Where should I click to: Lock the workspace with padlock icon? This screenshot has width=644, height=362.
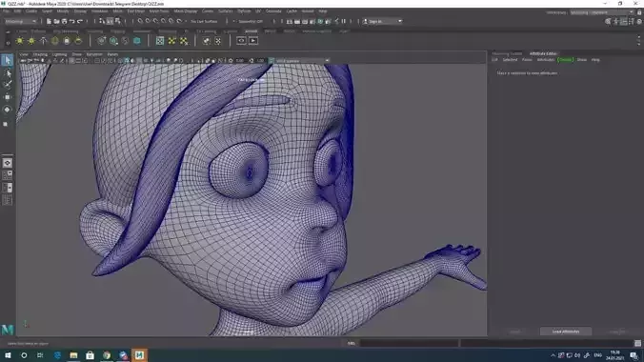[639, 12]
